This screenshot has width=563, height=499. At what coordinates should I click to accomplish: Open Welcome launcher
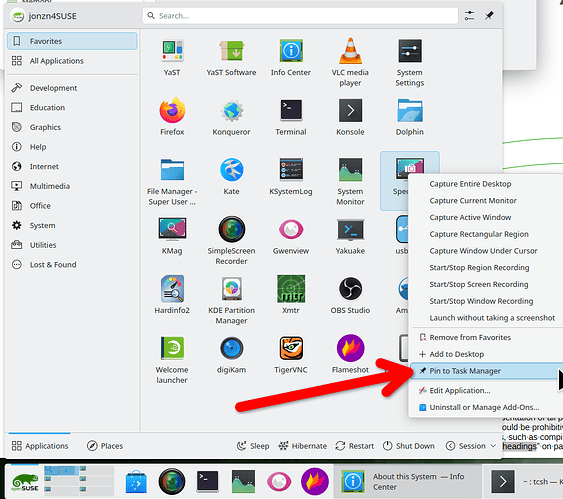click(172, 360)
